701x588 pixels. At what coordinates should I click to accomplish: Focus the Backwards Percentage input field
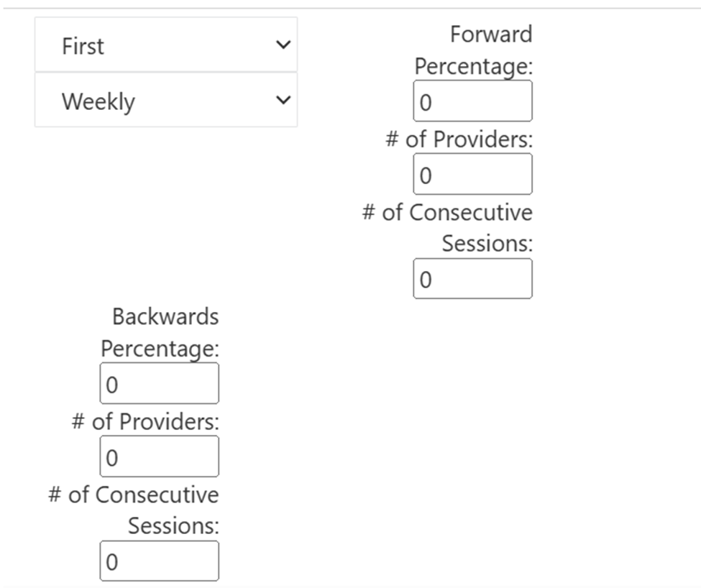click(159, 383)
